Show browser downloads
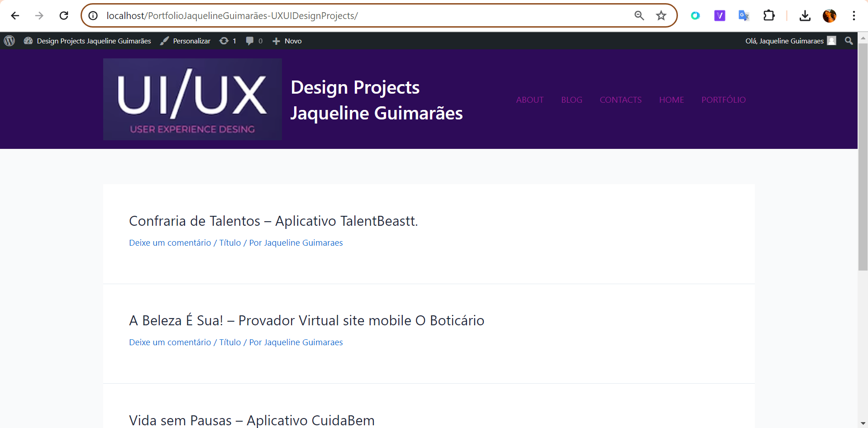Image resolution: width=868 pixels, height=428 pixels. [805, 16]
